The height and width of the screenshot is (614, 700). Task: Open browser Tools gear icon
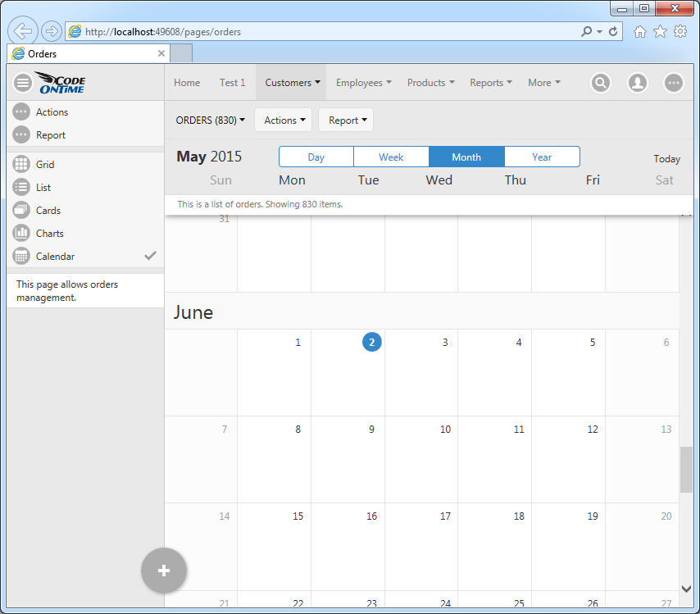coord(680,31)
